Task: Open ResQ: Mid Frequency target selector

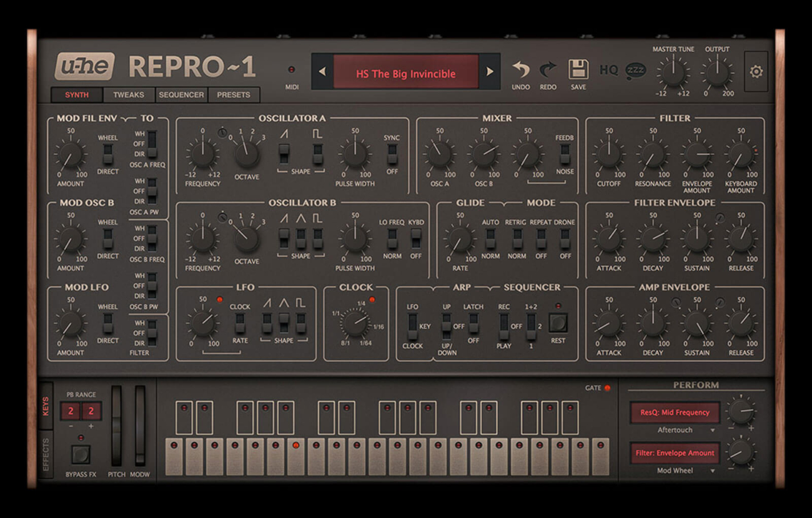Action: pos(674,413)
